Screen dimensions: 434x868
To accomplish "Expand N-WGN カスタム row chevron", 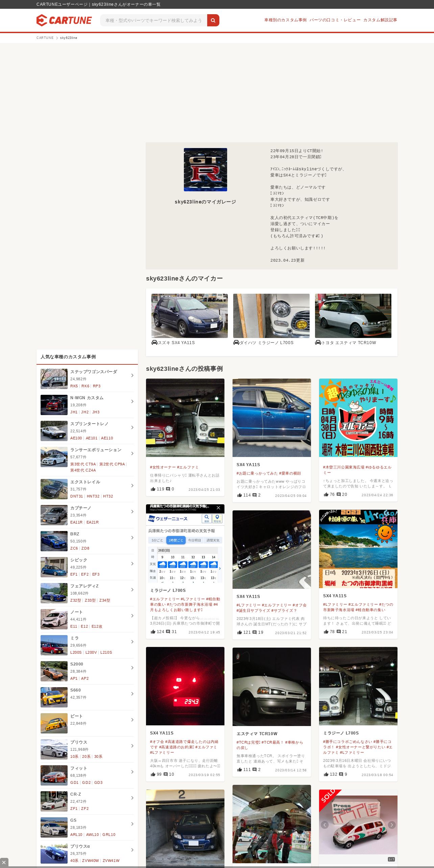I will 132,402.
